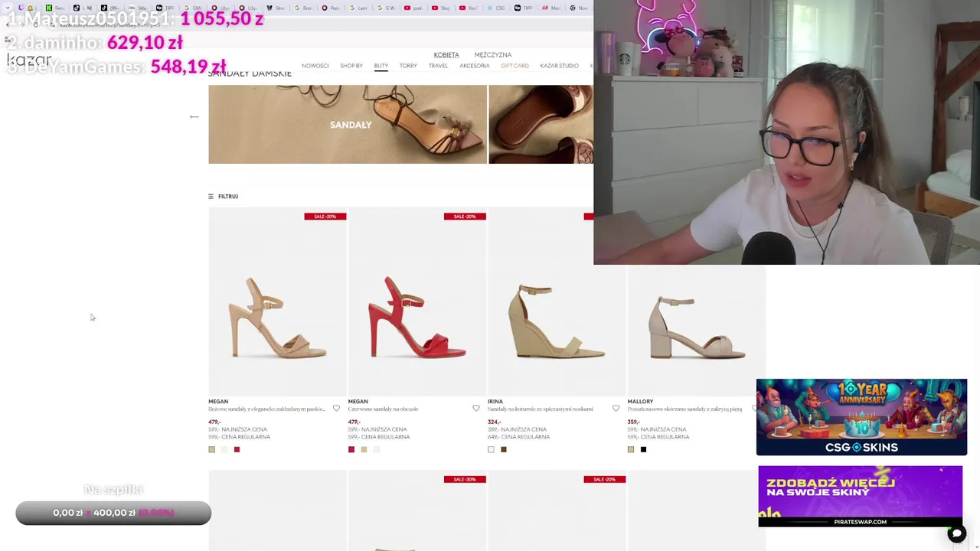Pick beige swatch under red Megan sandals

pos(364,449)
